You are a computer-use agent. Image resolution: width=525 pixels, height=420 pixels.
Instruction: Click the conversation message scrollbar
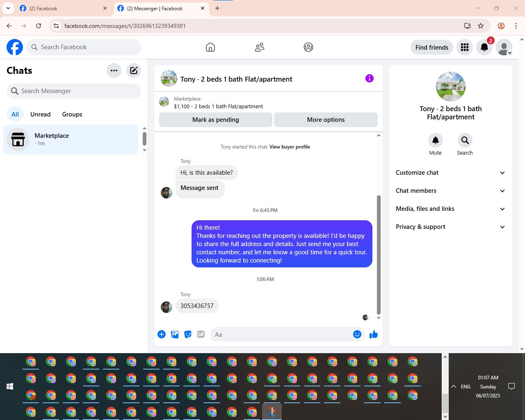(379, 254)
